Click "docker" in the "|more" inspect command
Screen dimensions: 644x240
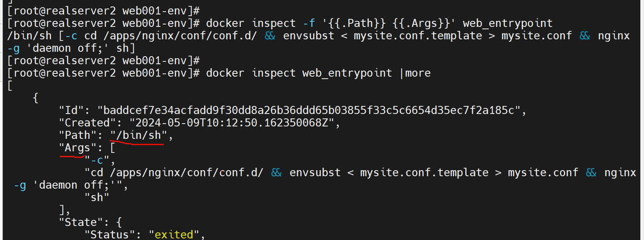[x=225, y=73]
